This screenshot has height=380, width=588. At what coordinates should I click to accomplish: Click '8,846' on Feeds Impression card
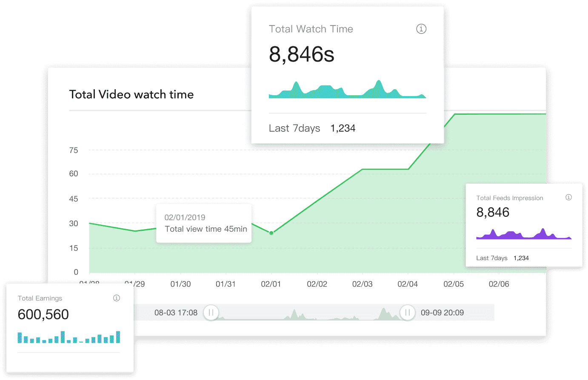point(493,212)
